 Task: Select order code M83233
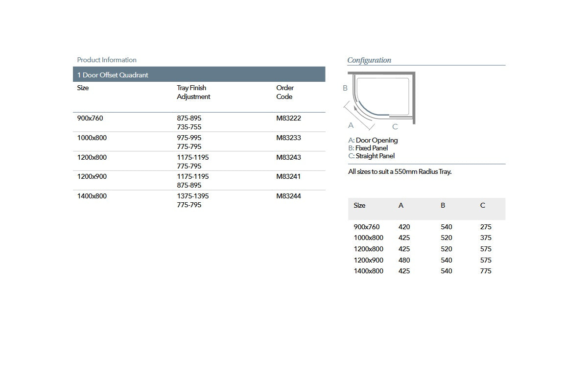(x=288, y=138)
